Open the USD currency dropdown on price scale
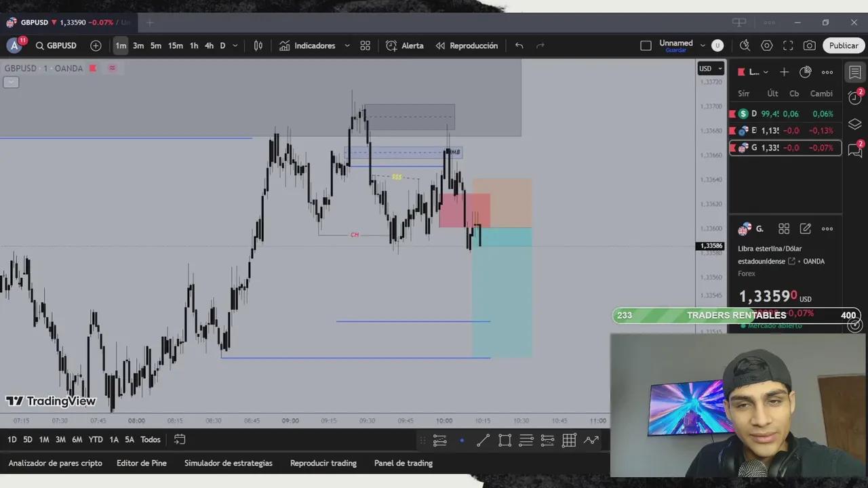Viewport: 868px width, 488px height. pos(711,68)
